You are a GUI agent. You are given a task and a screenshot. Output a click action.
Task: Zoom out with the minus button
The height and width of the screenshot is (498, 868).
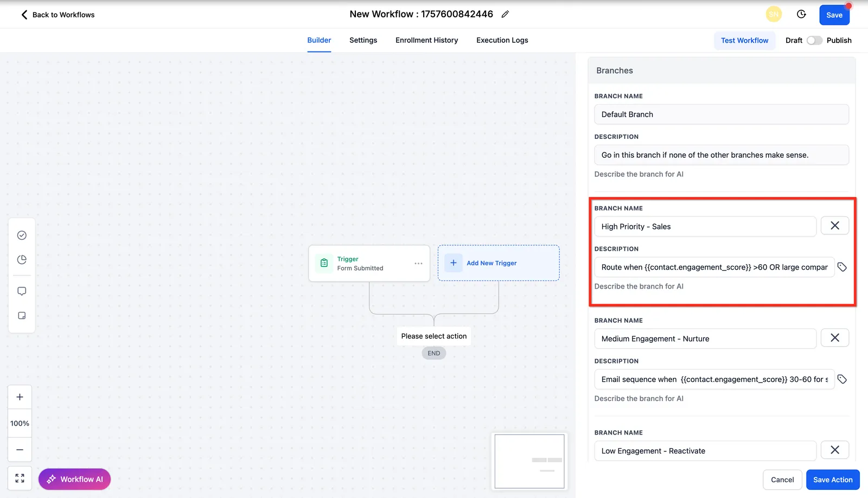(x=20, y=450)
